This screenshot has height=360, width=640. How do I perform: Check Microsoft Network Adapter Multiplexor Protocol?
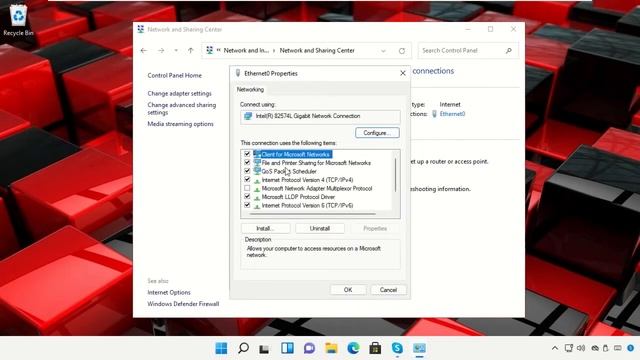pyautogui.click(x=247, y=188)
